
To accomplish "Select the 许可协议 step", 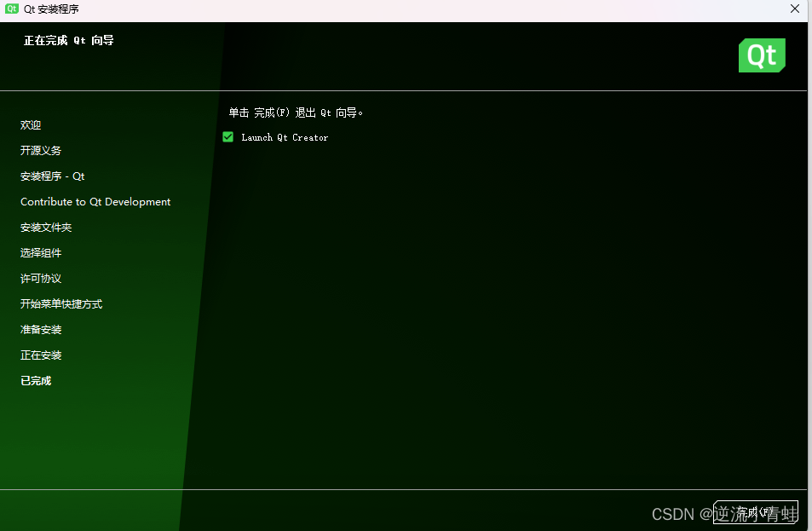I will tap(41, 278).
